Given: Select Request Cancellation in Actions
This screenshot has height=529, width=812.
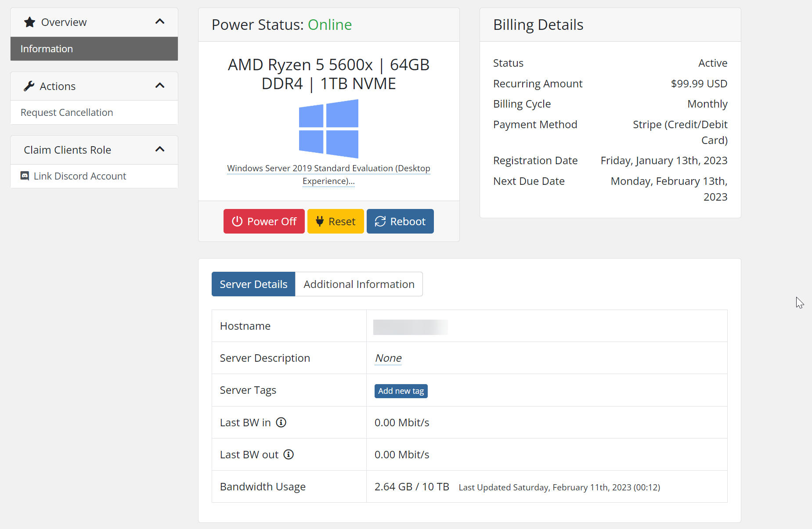Looking at the screenshot, I should tap(94, 112).
